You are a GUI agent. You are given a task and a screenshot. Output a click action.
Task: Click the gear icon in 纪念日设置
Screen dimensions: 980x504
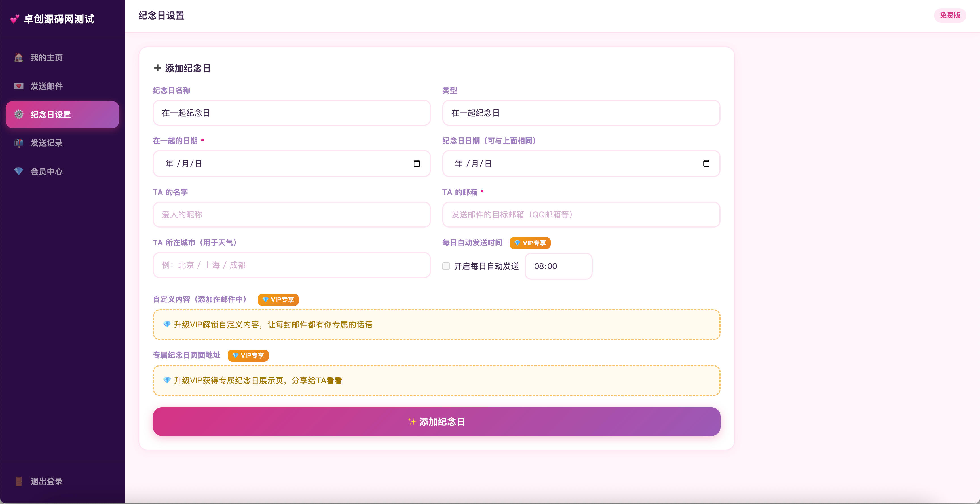point(19,115)
